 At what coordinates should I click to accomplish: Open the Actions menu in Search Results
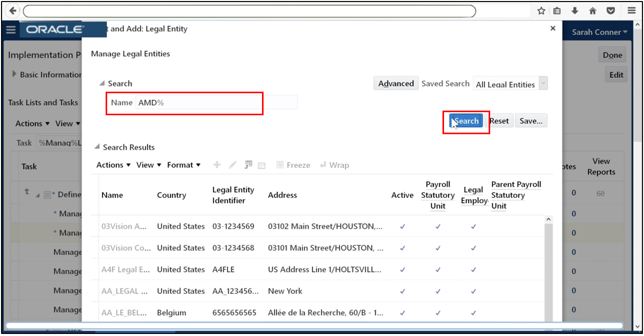click(112, 164)
